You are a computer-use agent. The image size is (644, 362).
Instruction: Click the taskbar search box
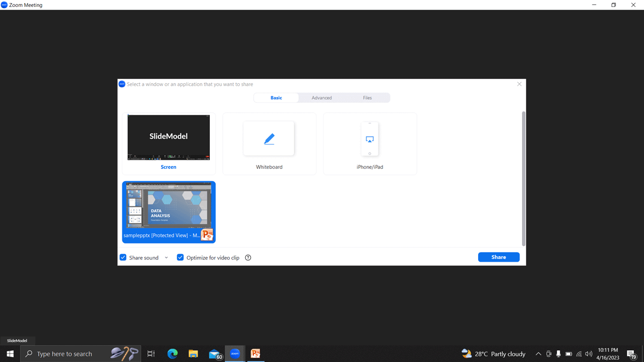[80, 354]
